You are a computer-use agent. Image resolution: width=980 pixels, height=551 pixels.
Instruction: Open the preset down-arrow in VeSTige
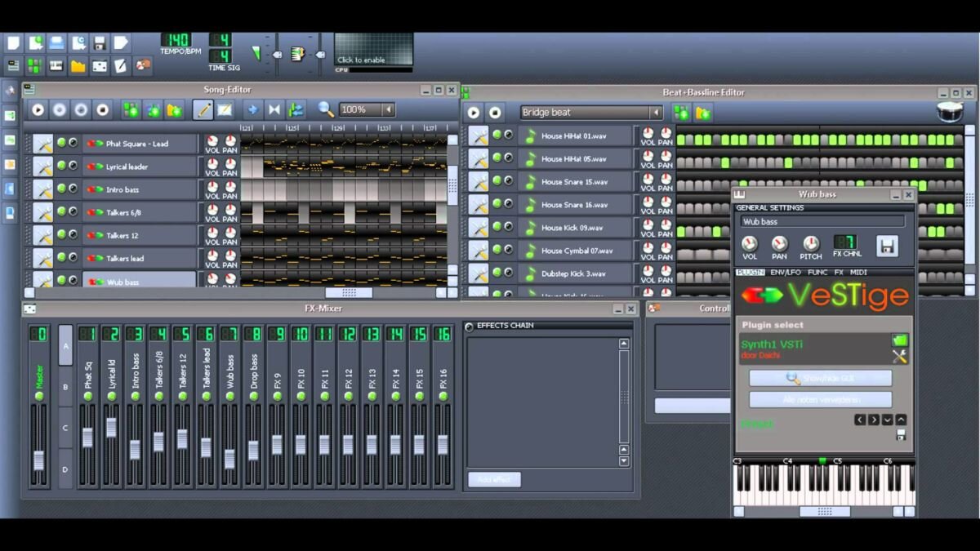(887, 420)
